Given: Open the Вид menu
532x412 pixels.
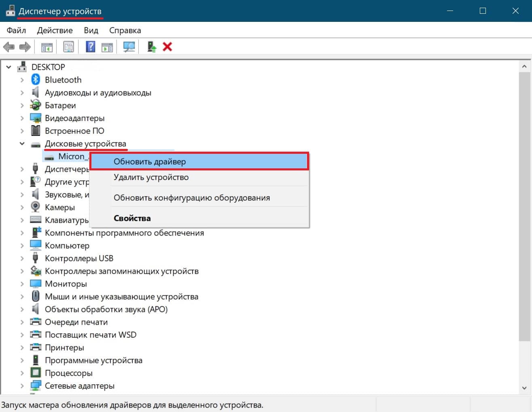Looking at the screenshot, I should 91,30.
